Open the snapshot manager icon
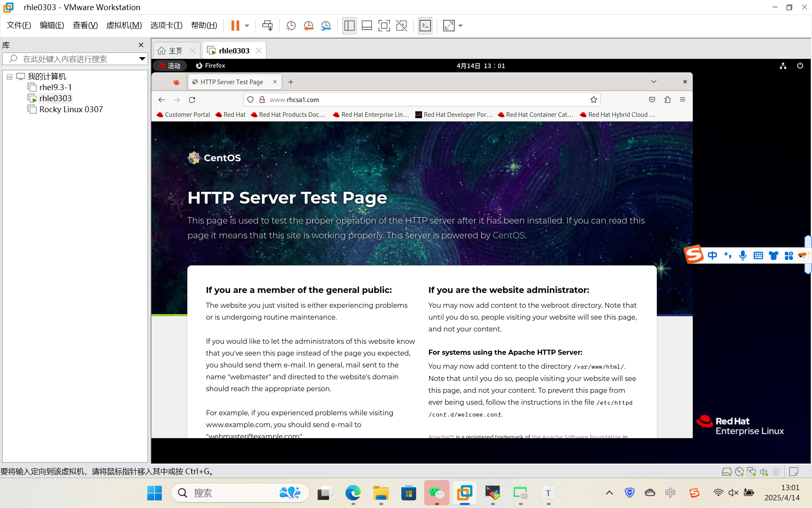 [x=326, y=26]
